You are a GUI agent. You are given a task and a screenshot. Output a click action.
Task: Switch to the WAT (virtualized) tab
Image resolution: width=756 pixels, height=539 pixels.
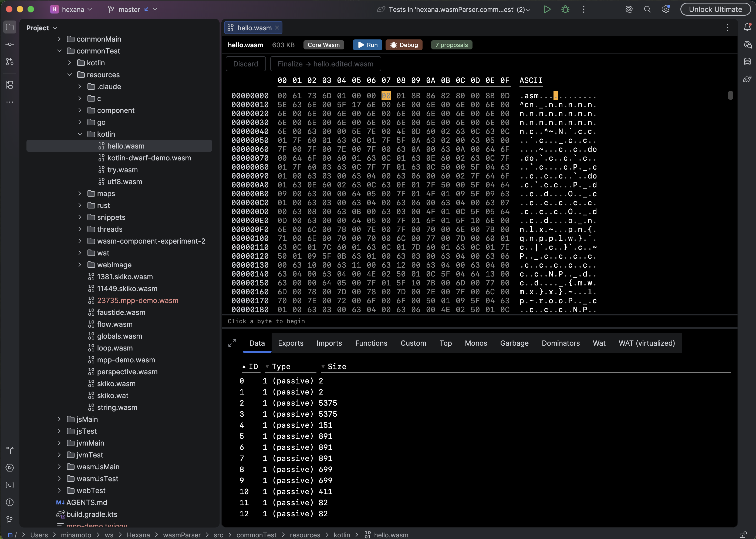[x=646, y=343]
